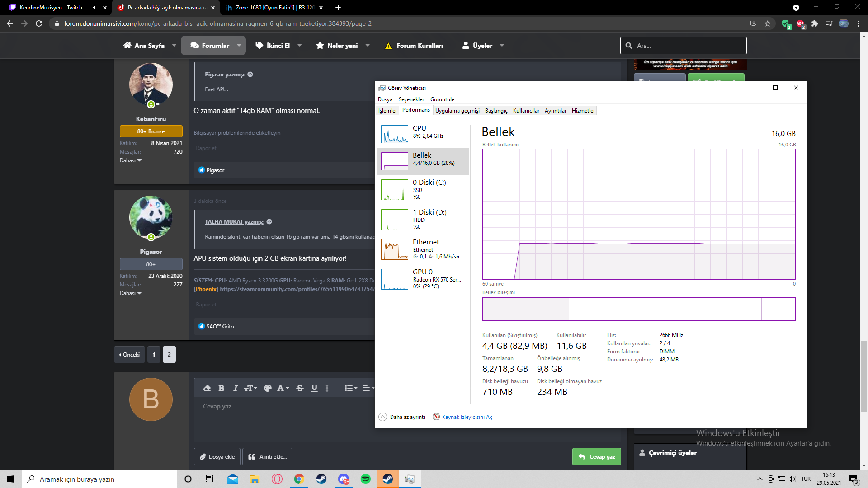Open the Hizmetler tab
This screenshot has height=488, width=868.
tap(583, 111)
